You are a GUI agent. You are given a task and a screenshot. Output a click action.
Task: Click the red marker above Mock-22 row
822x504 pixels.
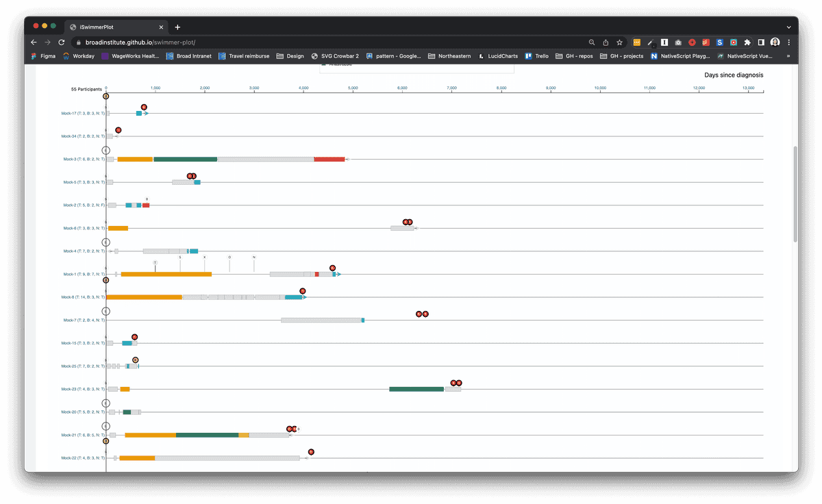click(311, 452)
